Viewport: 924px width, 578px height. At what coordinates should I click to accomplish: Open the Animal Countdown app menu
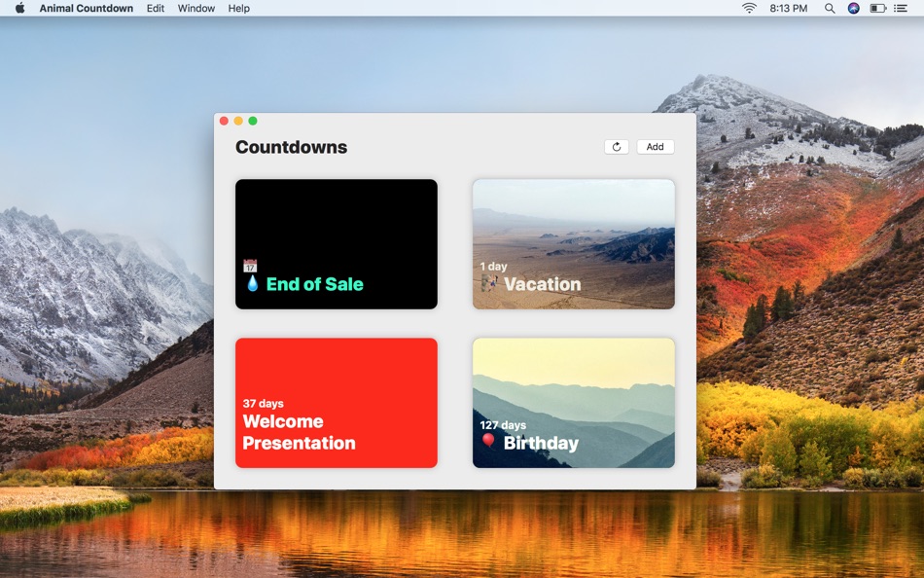(x=86, y=8)
